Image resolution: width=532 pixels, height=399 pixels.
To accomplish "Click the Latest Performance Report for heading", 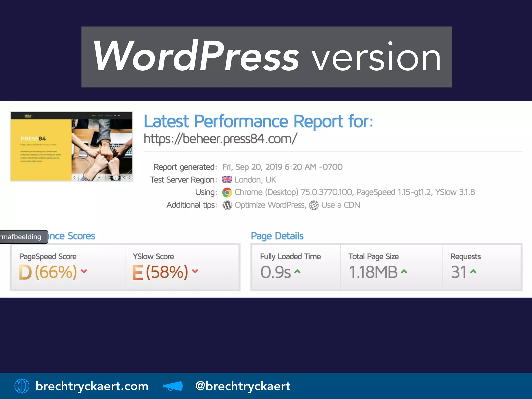I will click(x=258, y=121).
